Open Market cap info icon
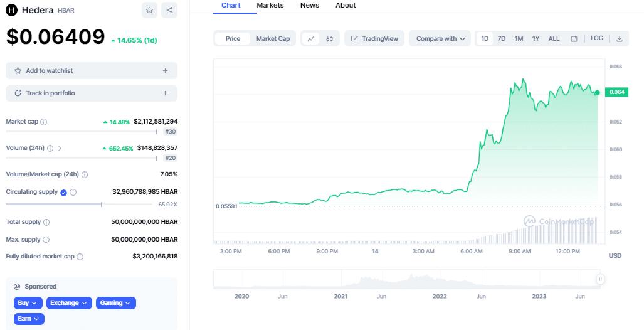The height and width of the screenshot is (330, 644). click(x=43, y=122)
